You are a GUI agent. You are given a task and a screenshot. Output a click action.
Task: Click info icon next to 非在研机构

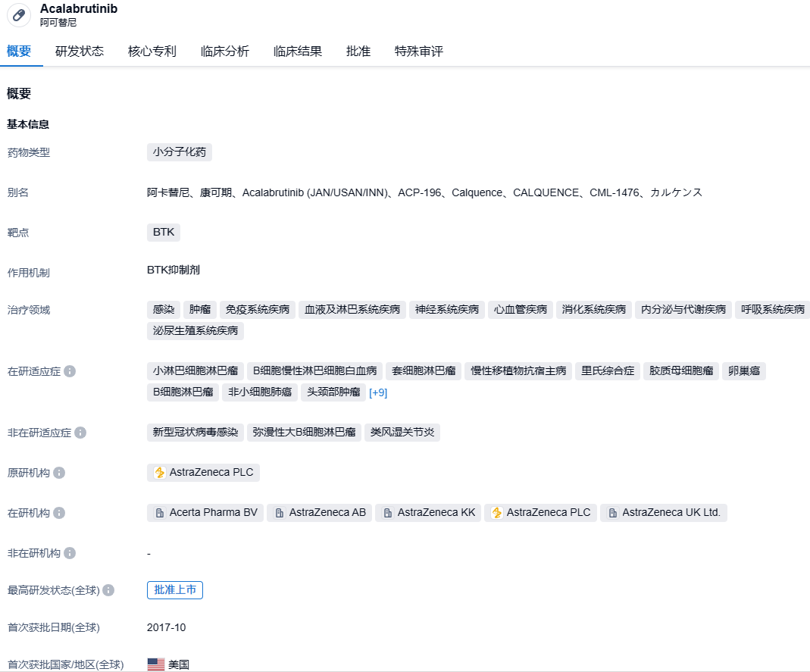[x=70, y=553]
